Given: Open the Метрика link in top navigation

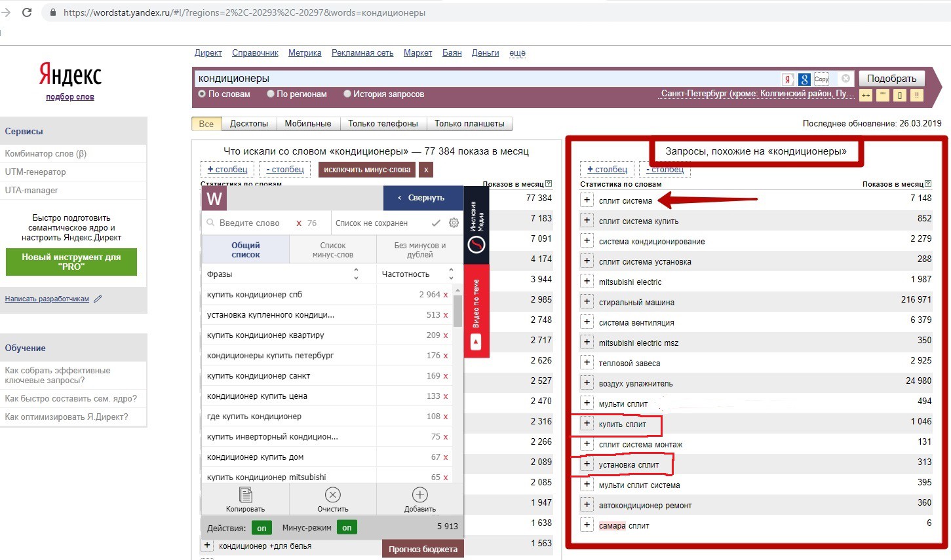Looking at the screenshot, I should pos(305,53).
